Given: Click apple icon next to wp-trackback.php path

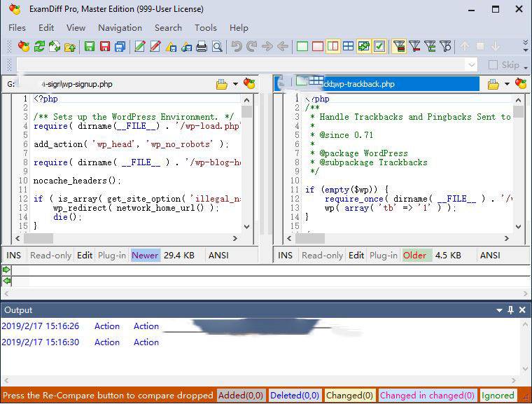Looking at the screenshot, I should click(521, 83).
